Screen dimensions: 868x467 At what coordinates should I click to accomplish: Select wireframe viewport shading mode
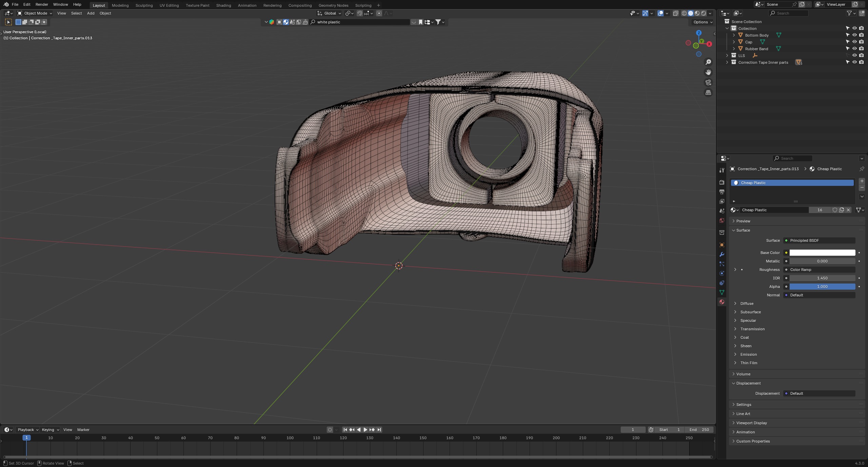click(684, 13)
